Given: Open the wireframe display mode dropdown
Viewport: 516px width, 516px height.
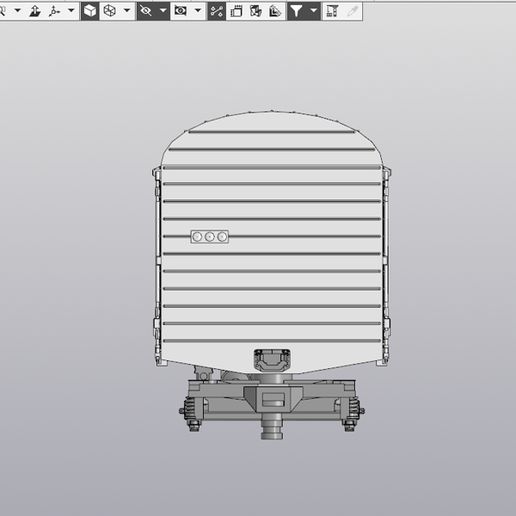Looking at the screenshot, I should [x=127, y=11].
